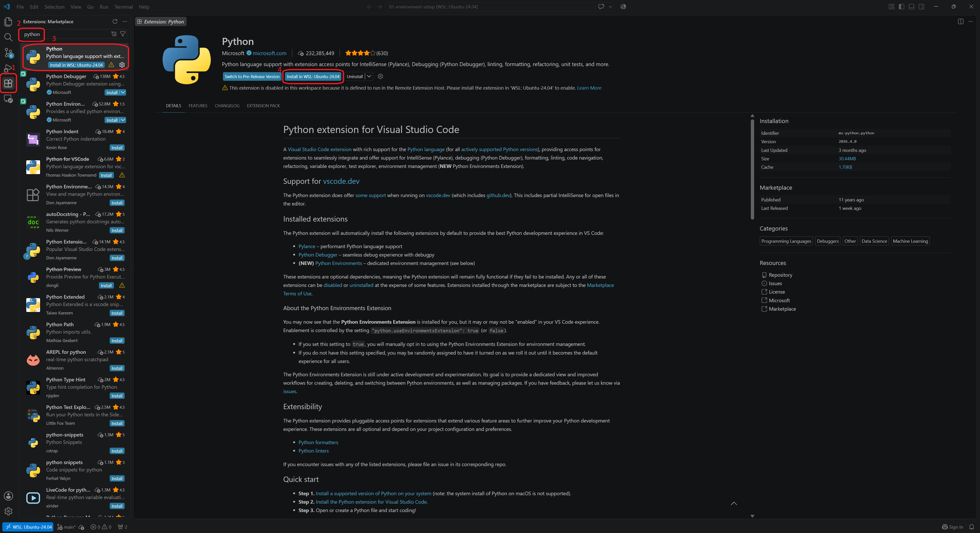The image size is (980, 533).
Task: Open the Pylance extension link
Action: (x=307, y=247)
